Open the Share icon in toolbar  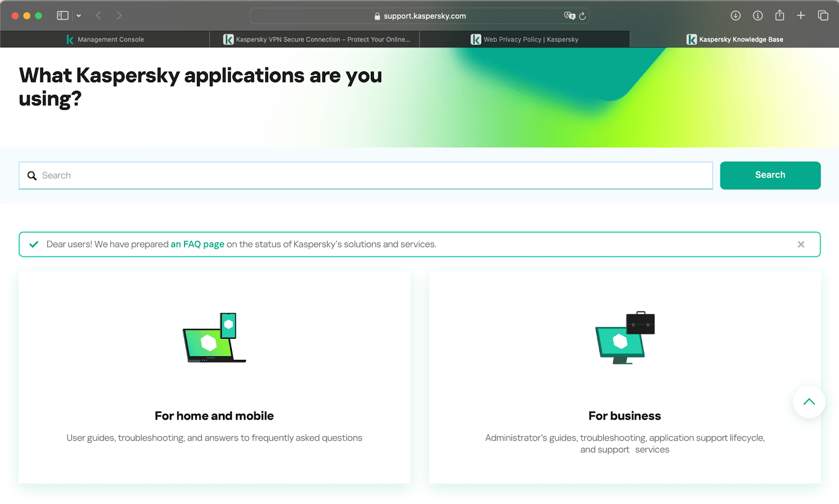[x=780, y=15]
